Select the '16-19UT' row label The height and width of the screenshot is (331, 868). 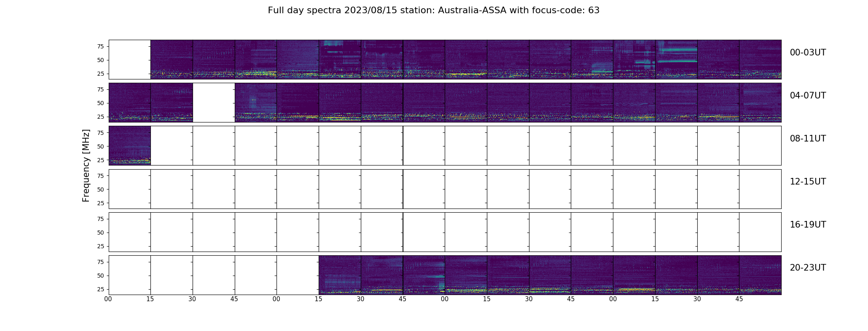808,225
